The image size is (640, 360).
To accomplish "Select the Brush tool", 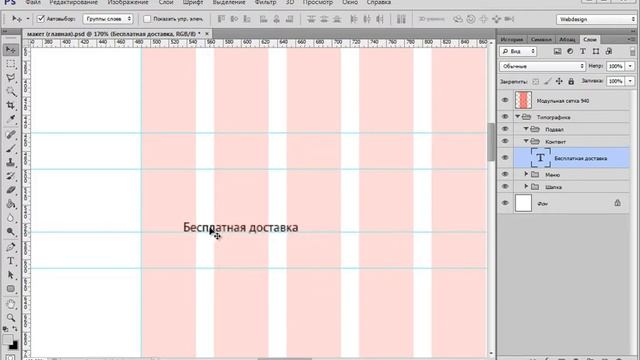I will [11, 148].
